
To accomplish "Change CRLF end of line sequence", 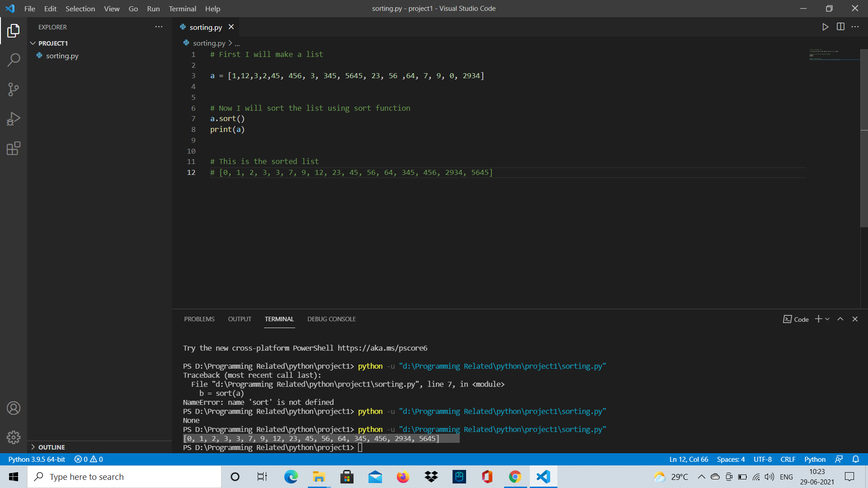I will [x=788, y=459].
